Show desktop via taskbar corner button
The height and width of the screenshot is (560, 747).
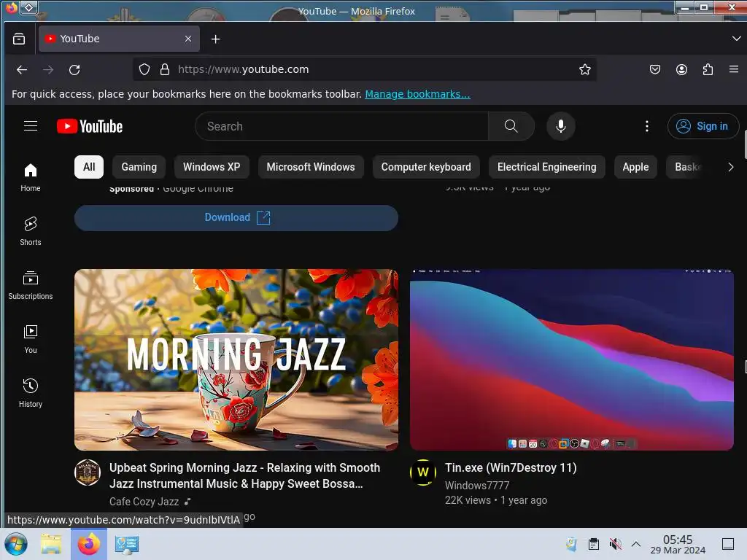[728, 544]
